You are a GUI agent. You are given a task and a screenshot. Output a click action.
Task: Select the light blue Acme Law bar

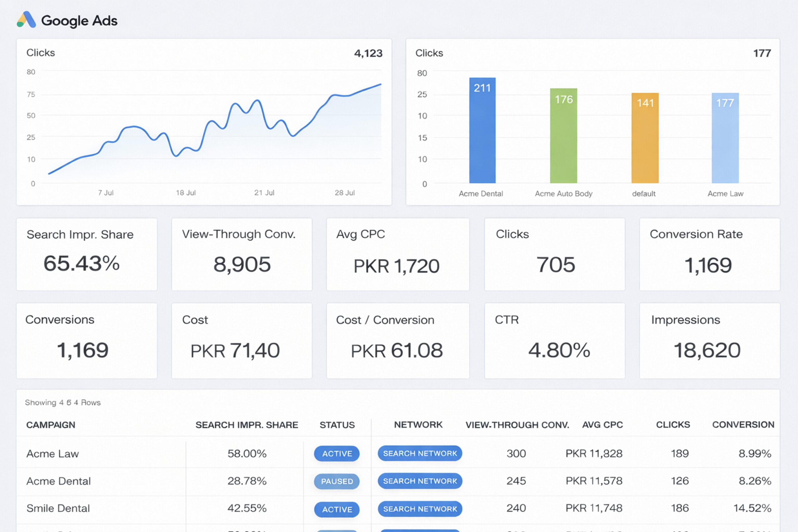[725, 138]
